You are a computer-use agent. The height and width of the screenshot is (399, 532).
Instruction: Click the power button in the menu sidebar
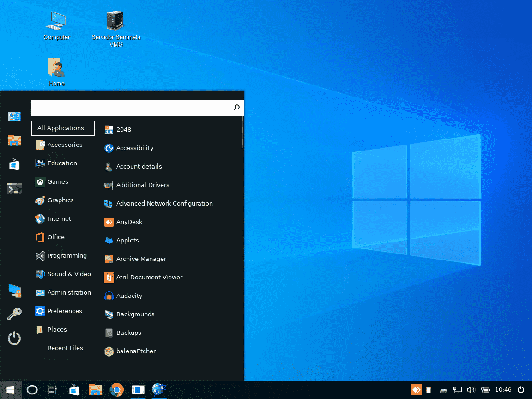tap(14, 338)
